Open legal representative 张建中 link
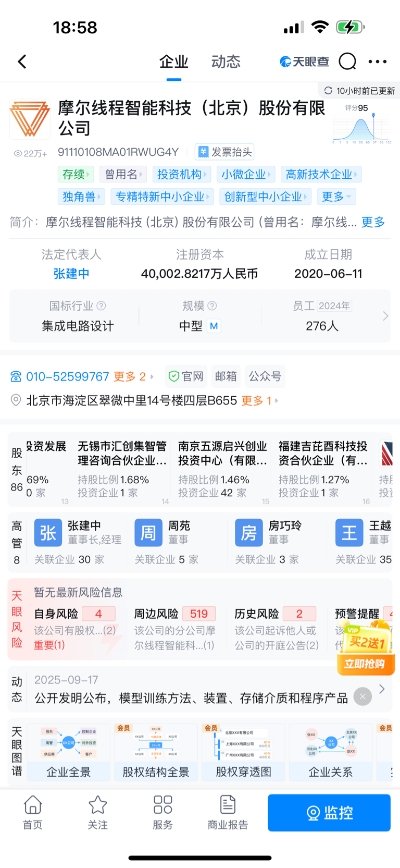 point(71,274)
